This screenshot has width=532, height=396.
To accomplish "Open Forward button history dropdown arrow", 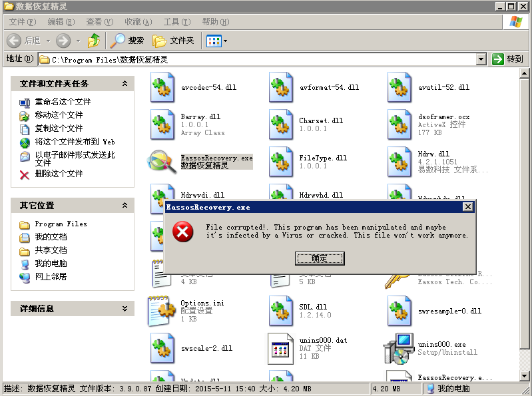I will 79,41.
